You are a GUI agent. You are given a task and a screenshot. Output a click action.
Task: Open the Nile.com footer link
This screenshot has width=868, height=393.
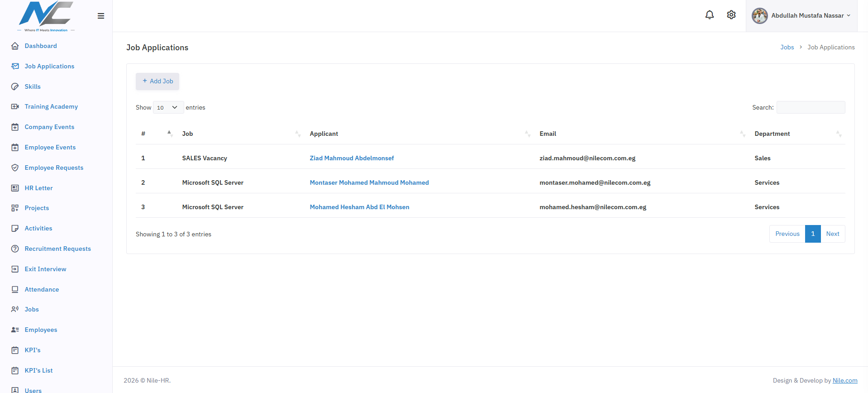pyautogui.click(x=845, y=380)
